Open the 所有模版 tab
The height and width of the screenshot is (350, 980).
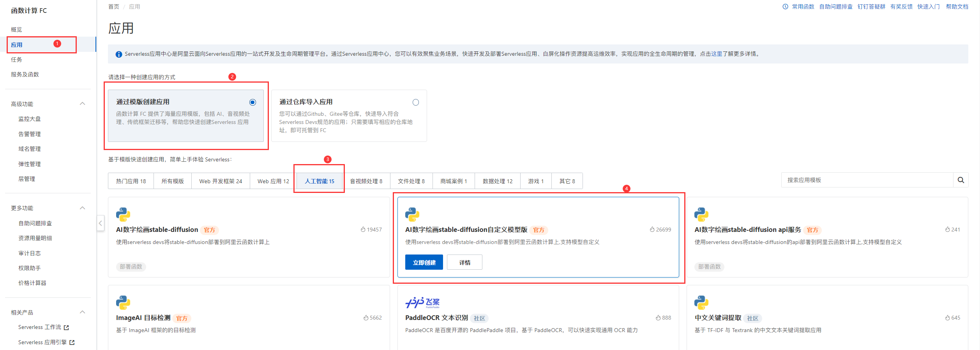(x=173, y=181)
